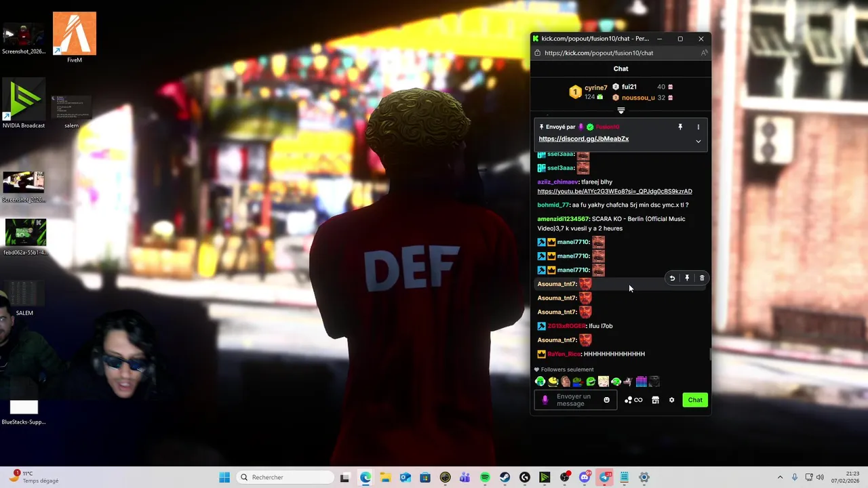The height and width of the screenshot is (488, 868).
Task: Open the emoji picker in message box
Action: tap(606, 400)
